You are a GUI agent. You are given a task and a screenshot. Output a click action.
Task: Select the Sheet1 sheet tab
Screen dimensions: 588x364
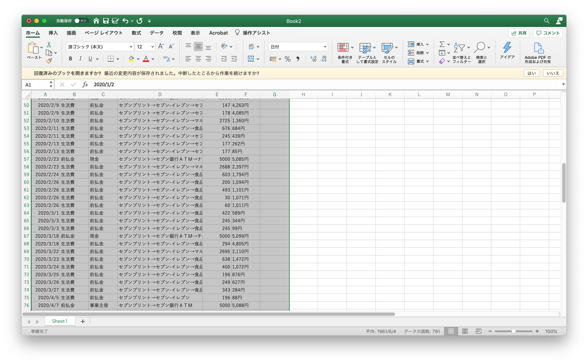60,321
